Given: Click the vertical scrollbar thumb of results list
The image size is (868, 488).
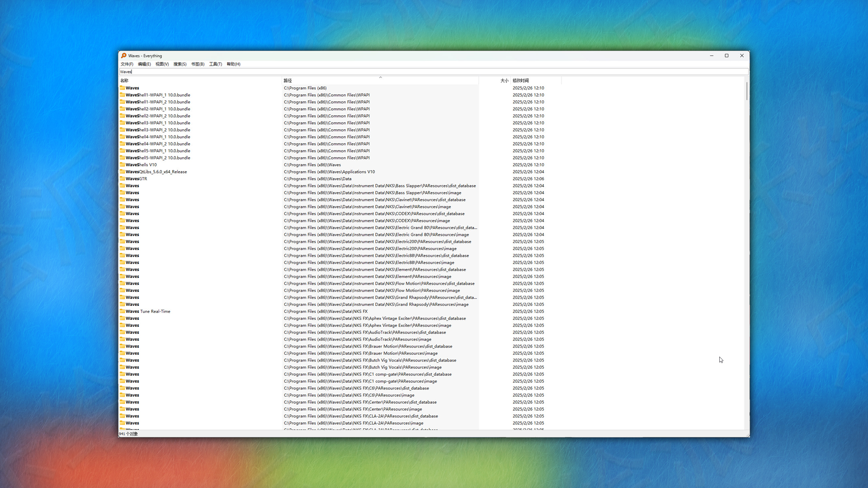Looking at the screenshot, I should pos(746,91).
